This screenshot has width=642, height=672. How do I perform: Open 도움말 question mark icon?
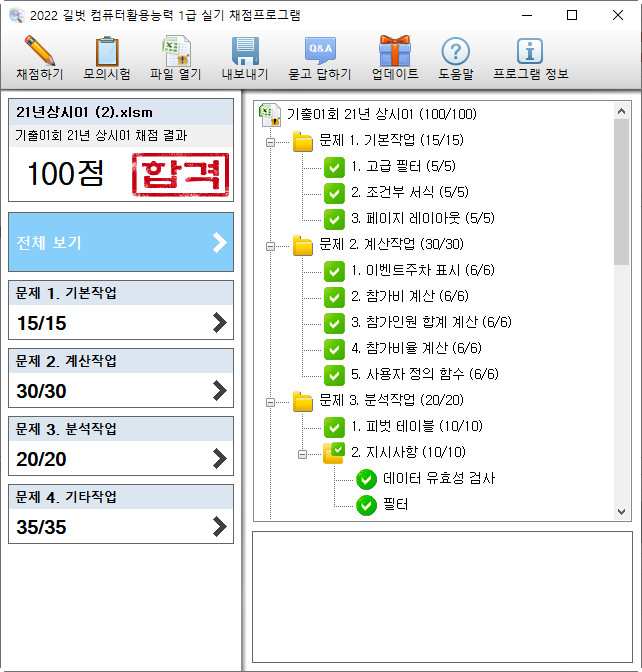tap(455, 51)
